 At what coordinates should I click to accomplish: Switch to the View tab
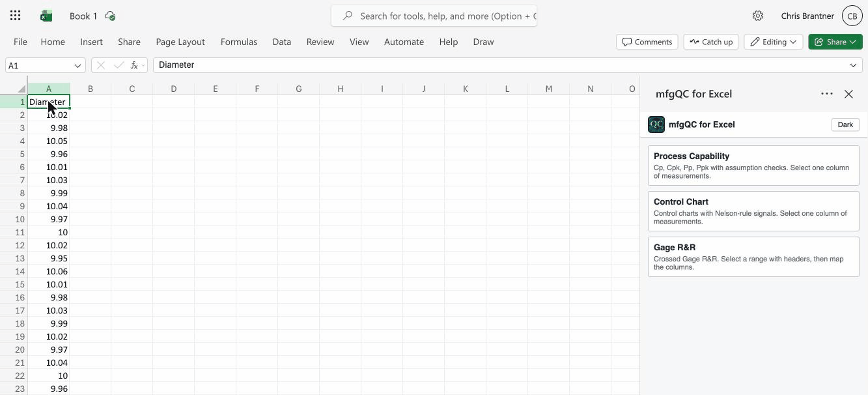(359, 42)
